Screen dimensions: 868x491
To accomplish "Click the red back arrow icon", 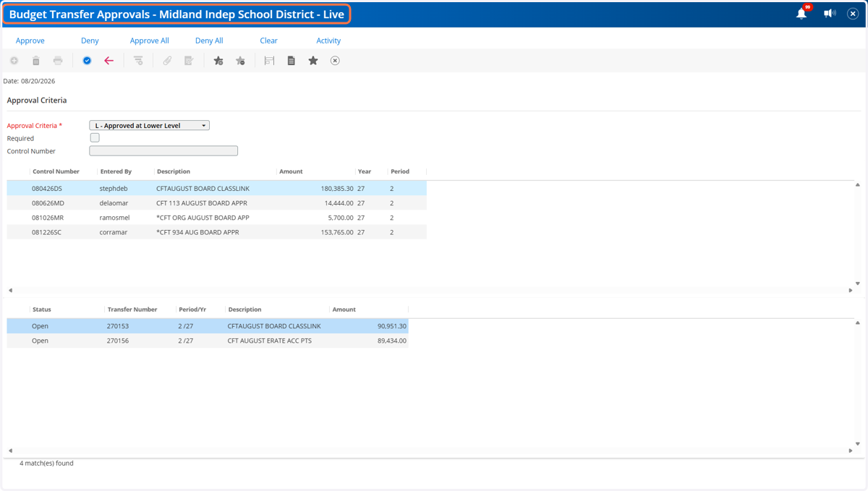I will click(x=109, y=61).
